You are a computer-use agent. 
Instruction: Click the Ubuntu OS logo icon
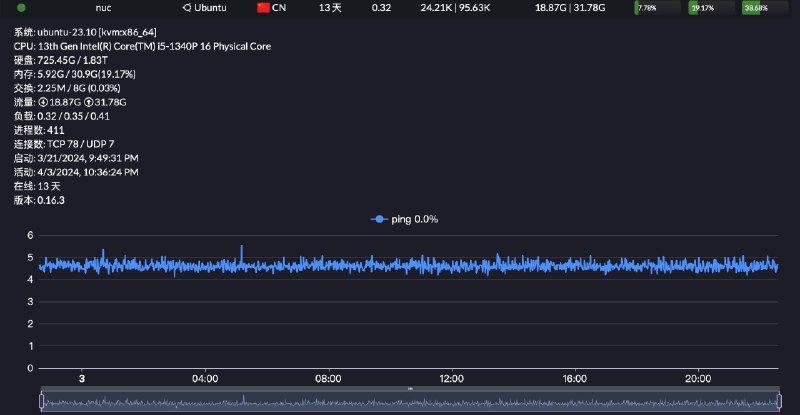pyautogui.click(x=187, y=8)
